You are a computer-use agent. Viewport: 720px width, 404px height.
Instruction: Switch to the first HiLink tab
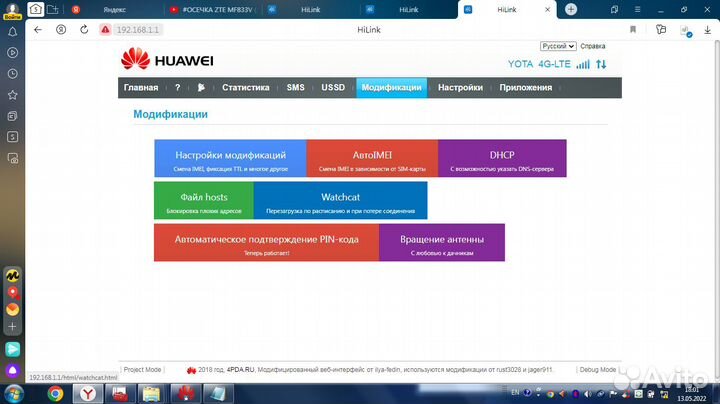[310, 10]
